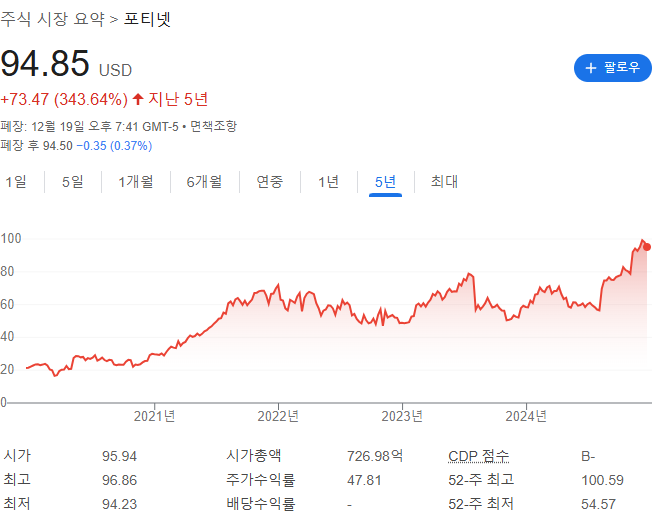The width and height of the screenshot is (666, 521).
Task: Click the 52-주 최저 label
Action: click(x=481, y=504)
